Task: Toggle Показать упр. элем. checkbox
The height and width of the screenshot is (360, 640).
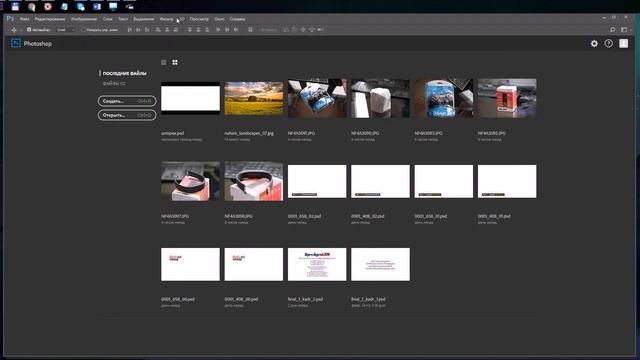Action: [x=83, y=30]
